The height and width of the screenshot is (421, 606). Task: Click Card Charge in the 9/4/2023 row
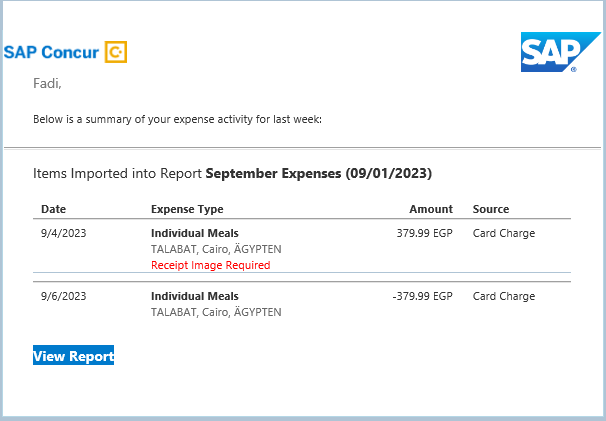coord(504,233)
